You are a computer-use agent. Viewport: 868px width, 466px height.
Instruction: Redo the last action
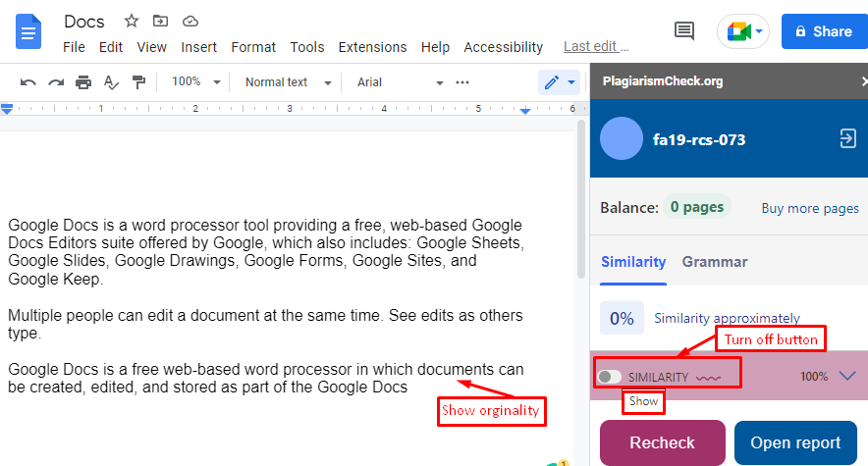pos(56,83)
